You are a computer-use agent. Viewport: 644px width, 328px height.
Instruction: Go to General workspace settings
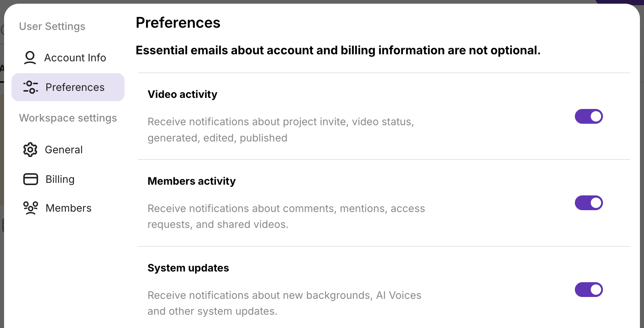64,150
